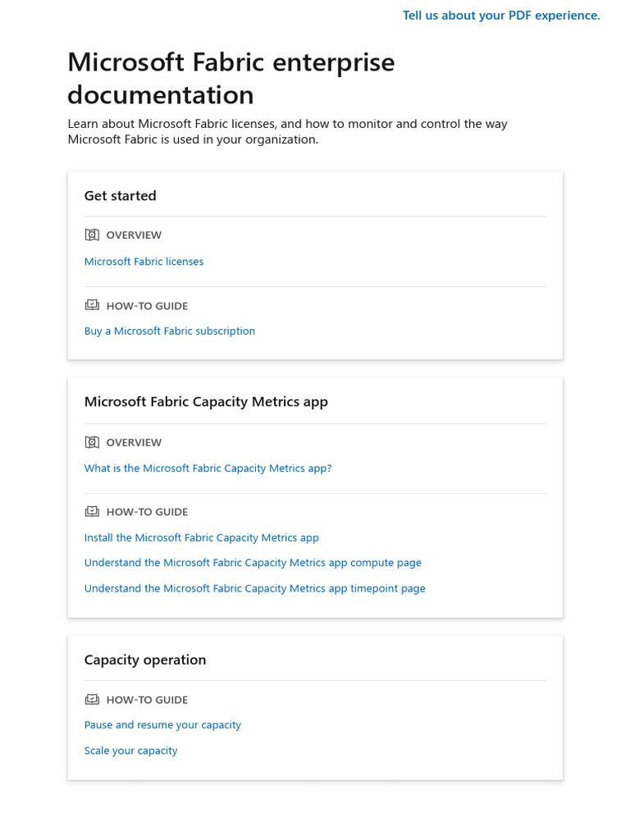Image resolution: width=630 pixels, height=840 pixels.
Task: Click the 'Get started' card heading
Action: click(x=120, y=196)
